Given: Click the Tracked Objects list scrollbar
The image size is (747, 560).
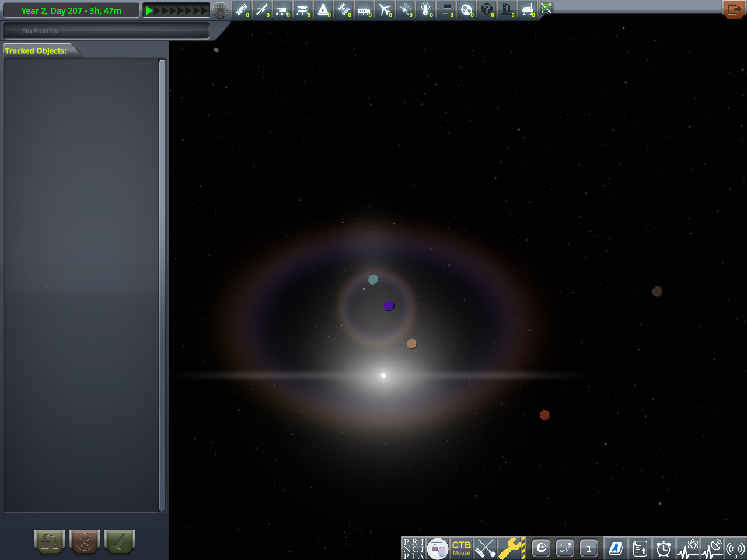Looking at the screenshot, I should pos(162,285).
